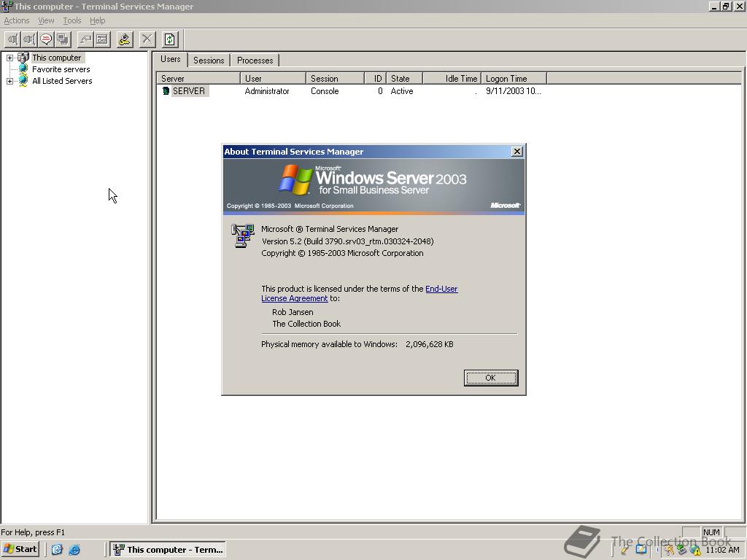
Task: Click the All Listed Servers globe icon
Action: pyautogui.click(x=23, y=81)
